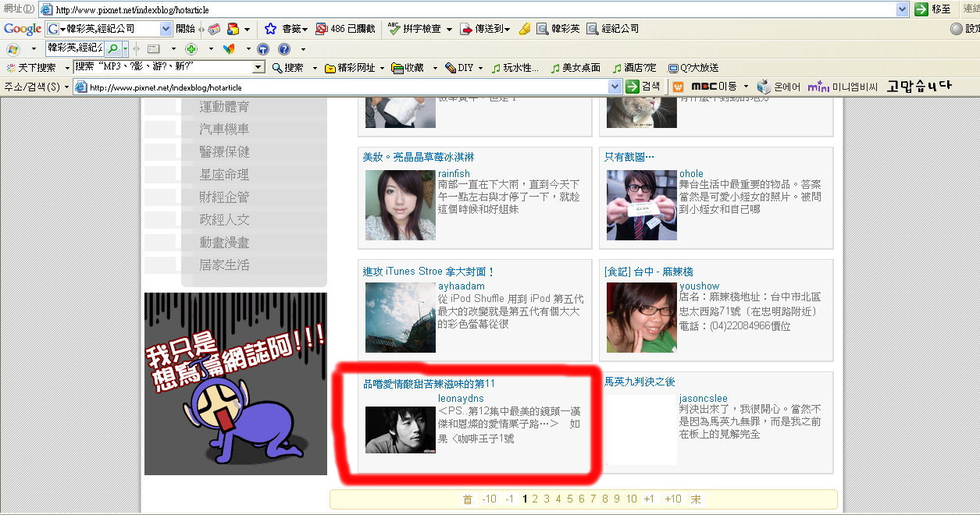
Task: Click the 搜索 magnifier button
Action: (288, 68)
